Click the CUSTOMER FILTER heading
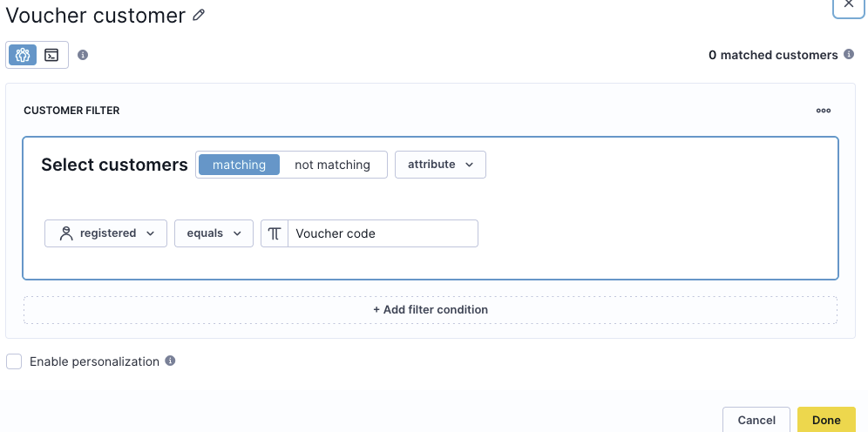Image resolution: width=868 pixels, height=432 pixels. click(x=71, y=111)
